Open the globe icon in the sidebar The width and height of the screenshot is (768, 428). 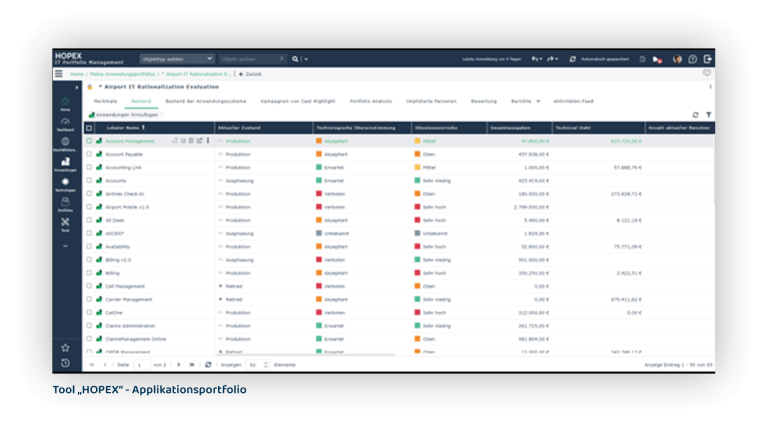click(x=65, y=144)
